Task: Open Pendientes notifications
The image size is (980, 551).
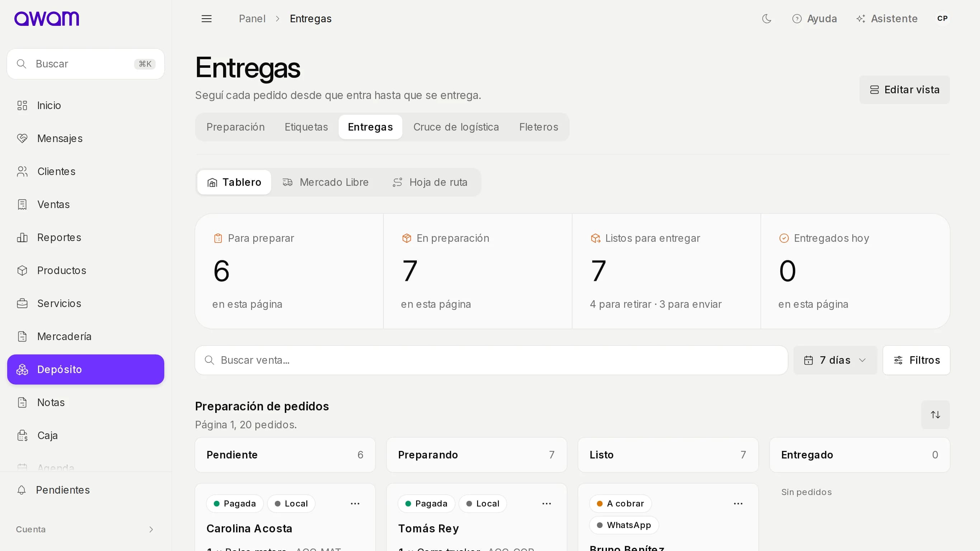Action: [86, 490]
